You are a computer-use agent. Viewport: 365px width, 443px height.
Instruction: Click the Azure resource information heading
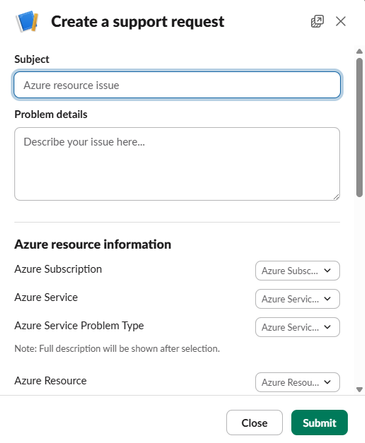click(93, 244)
